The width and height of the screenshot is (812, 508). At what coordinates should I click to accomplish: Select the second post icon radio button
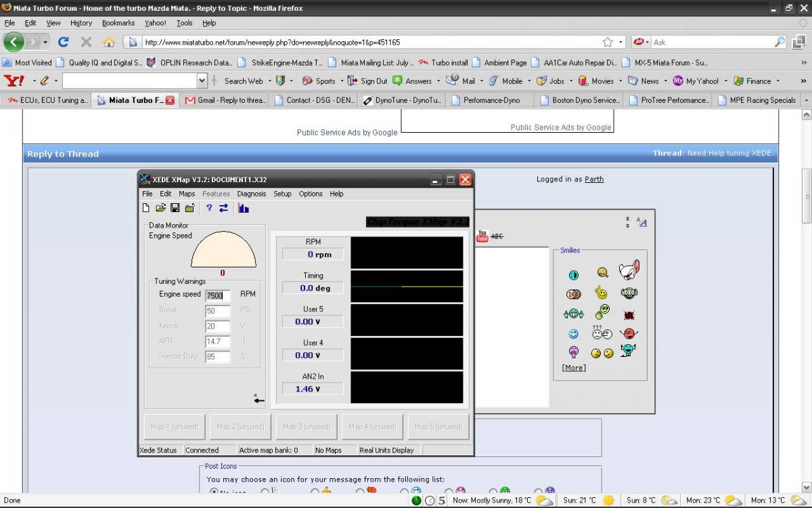(265, 492)
